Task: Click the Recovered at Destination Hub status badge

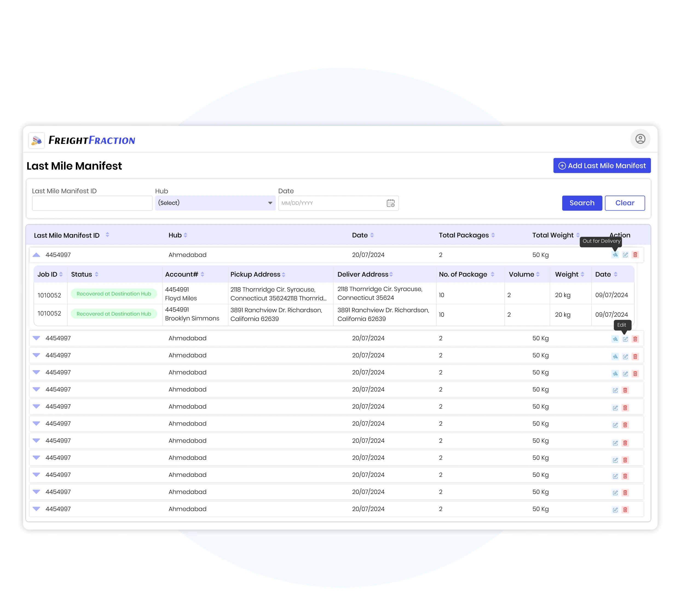Action: [x=114, y=293]
